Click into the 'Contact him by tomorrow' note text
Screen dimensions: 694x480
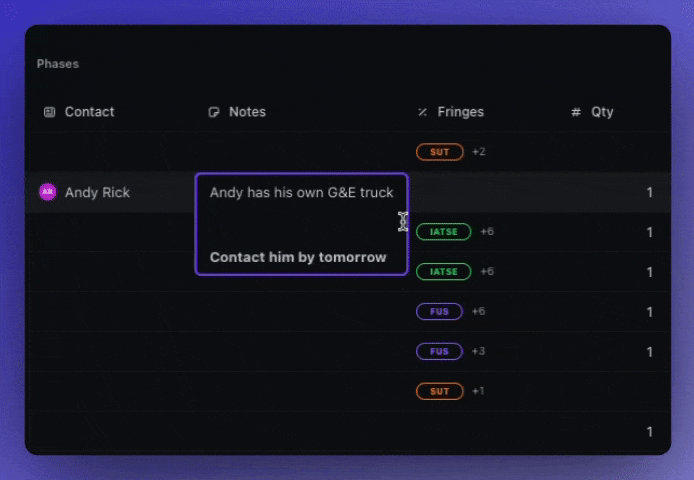(x=298, y=257)
